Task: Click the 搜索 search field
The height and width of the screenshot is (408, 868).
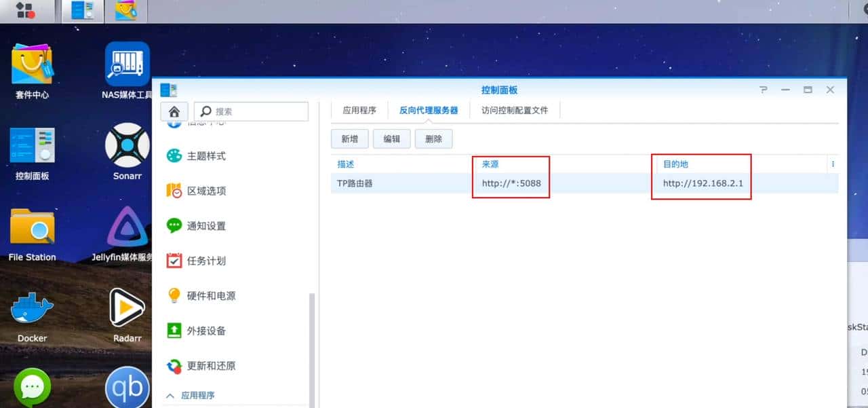Action: pyautogui.click(x=251, y=111)
